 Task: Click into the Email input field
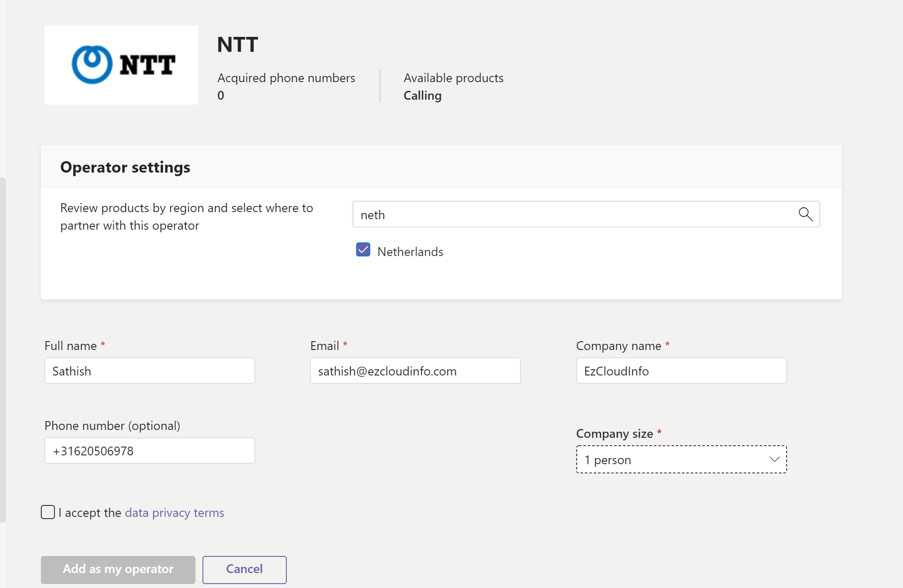click(415, 371)
